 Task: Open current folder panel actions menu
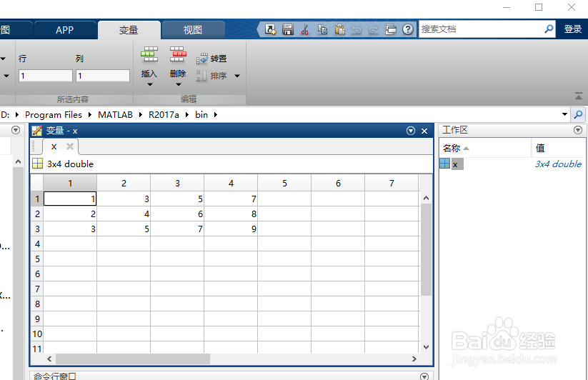tap(16, 130)
